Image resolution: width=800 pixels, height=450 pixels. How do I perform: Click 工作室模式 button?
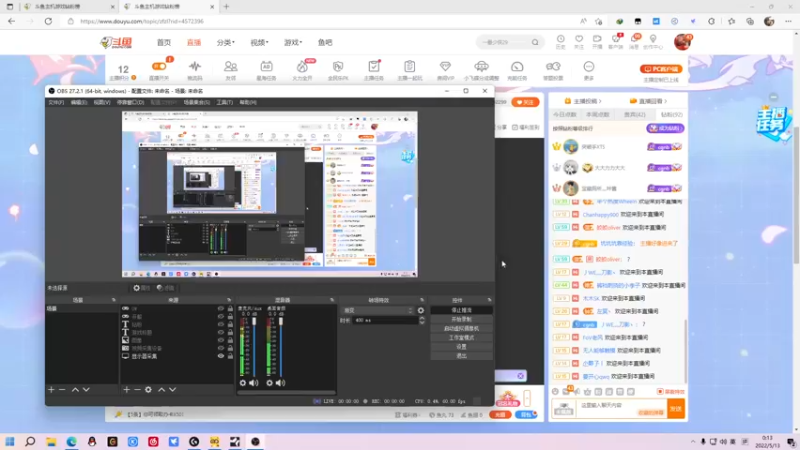[x=461, y=338]
